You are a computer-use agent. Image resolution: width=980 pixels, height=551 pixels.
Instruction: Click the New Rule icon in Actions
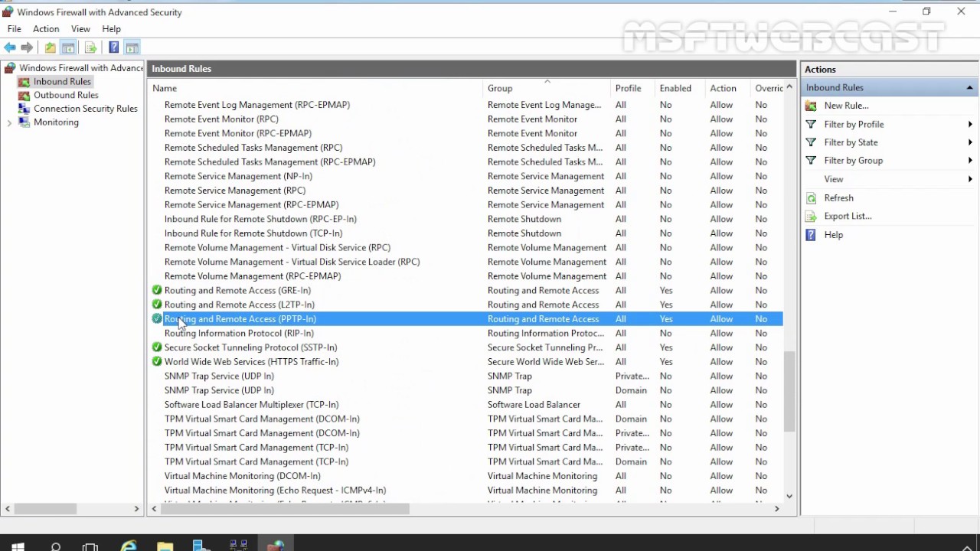coord(811,106)
